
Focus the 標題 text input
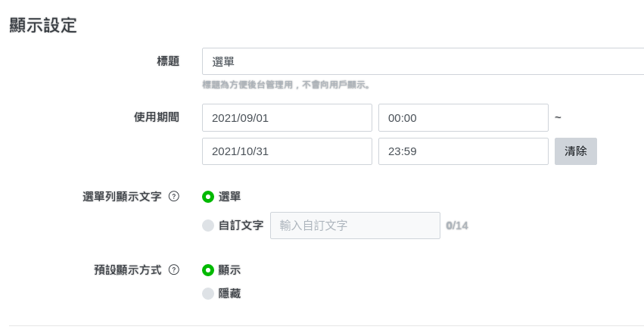pyautogui.click(x=422, y=61)
